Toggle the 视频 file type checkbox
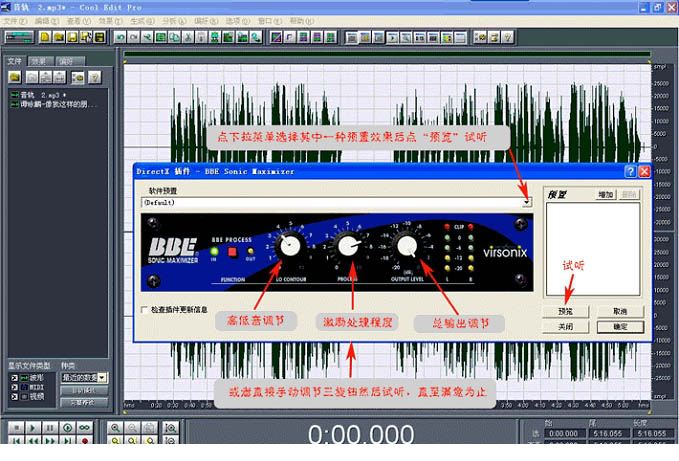Viewport: 679px width, 461px height. [14, 397]
